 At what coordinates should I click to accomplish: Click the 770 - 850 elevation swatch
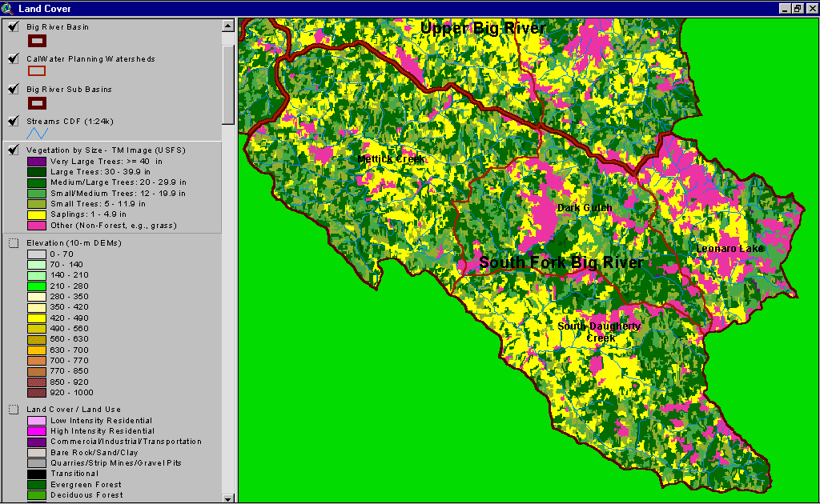(37, 371)
